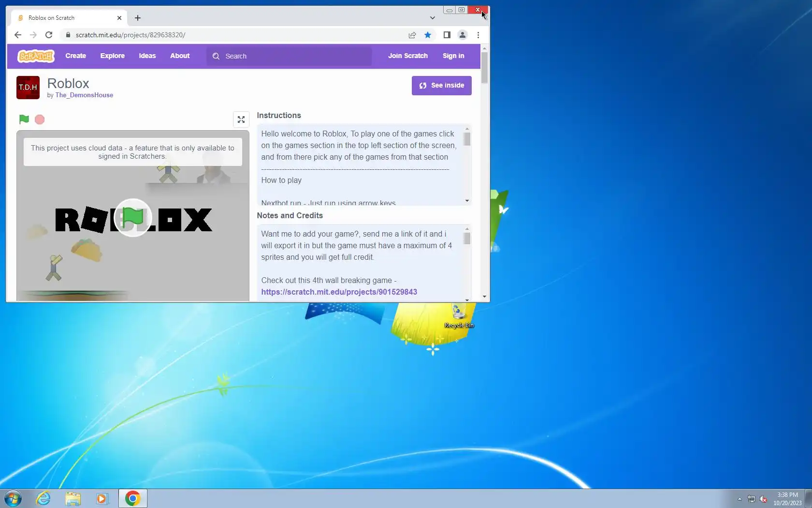
Task: Start the project with the large center flag
Action: tap(133, 218)
